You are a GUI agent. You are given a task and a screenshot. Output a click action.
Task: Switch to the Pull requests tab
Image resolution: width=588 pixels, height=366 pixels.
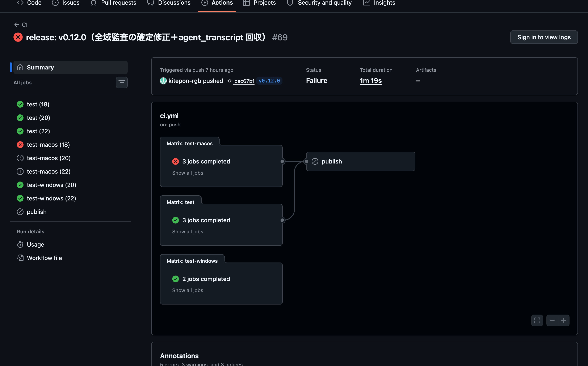113,3
